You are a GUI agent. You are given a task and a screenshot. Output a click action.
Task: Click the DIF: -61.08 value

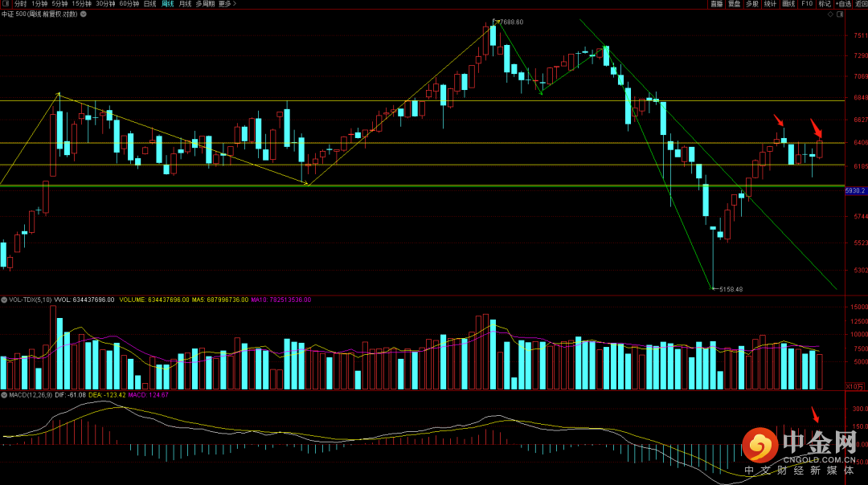point(70,395)
